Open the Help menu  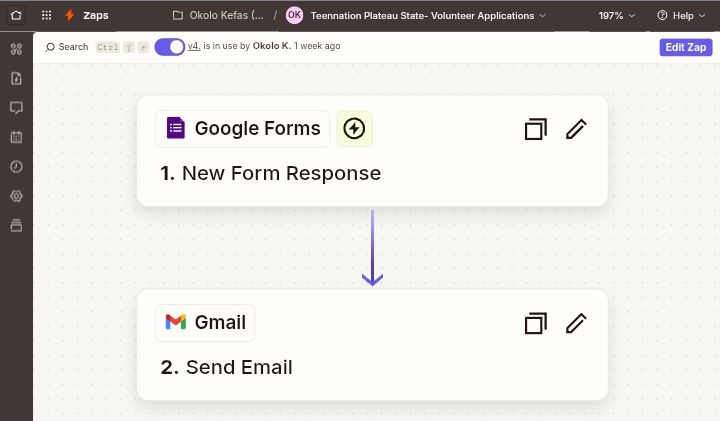(681, 16)
